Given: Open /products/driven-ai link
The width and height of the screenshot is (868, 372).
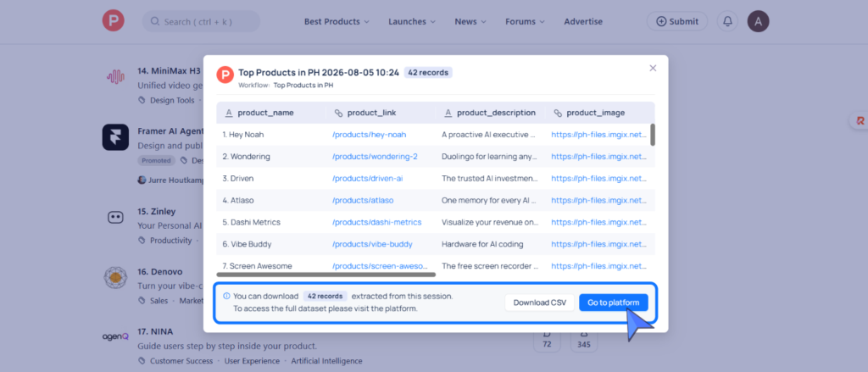Looking at the screenshot, I should pos(368,178).
